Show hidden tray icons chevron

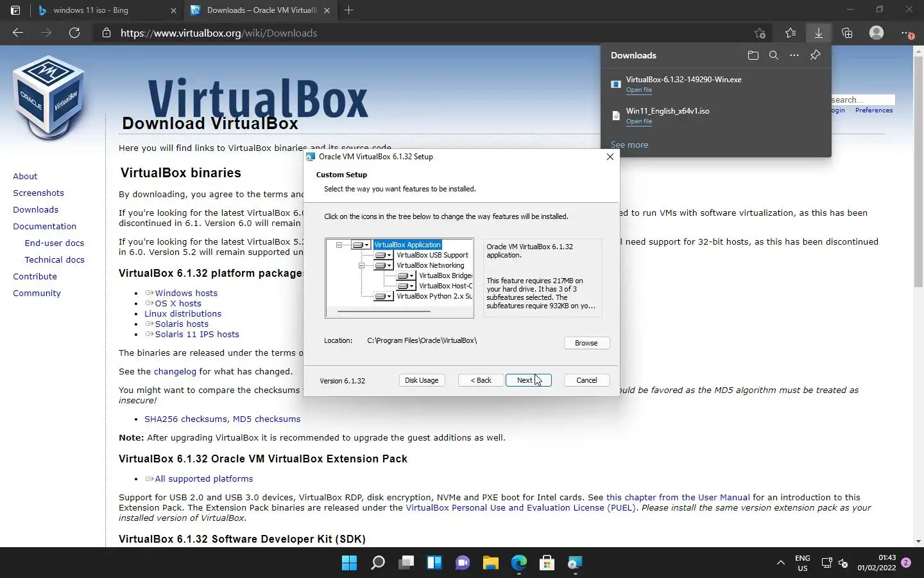[x=781, y=563]
